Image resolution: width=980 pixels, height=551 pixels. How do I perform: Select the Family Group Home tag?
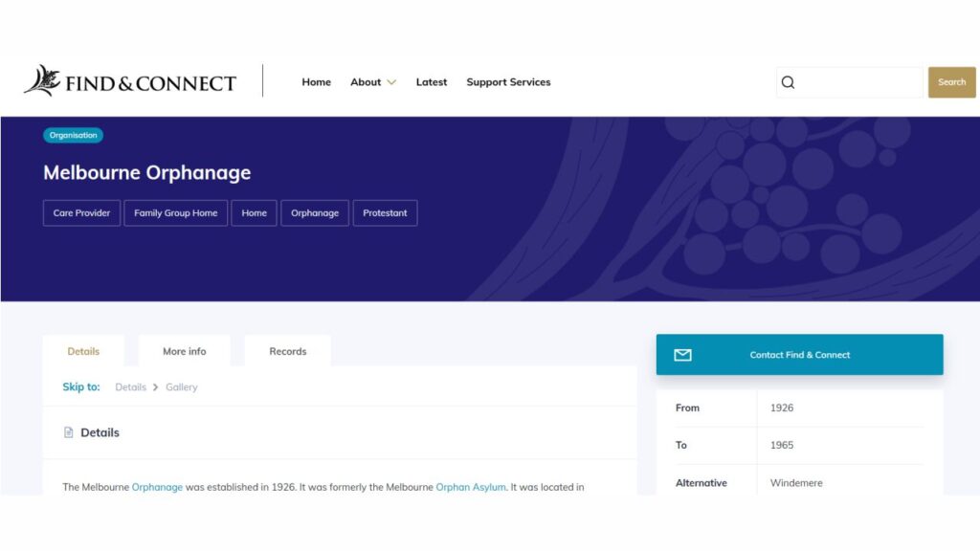point(176,213)
